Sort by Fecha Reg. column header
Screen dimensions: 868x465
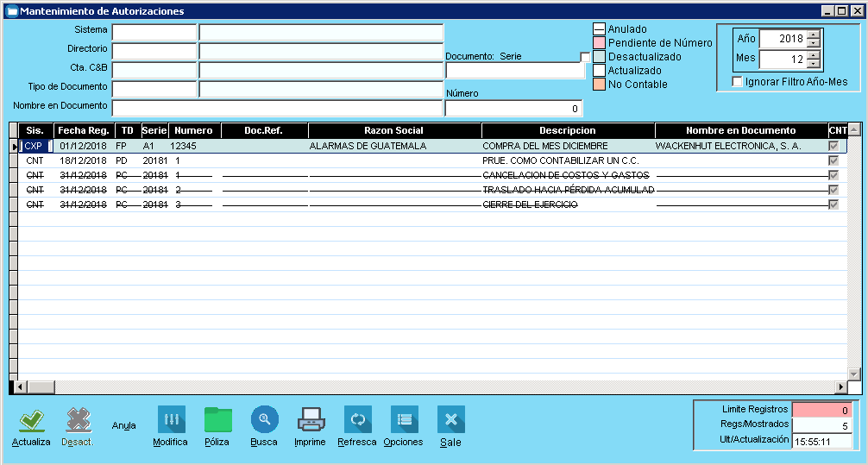tap(84, 130)
